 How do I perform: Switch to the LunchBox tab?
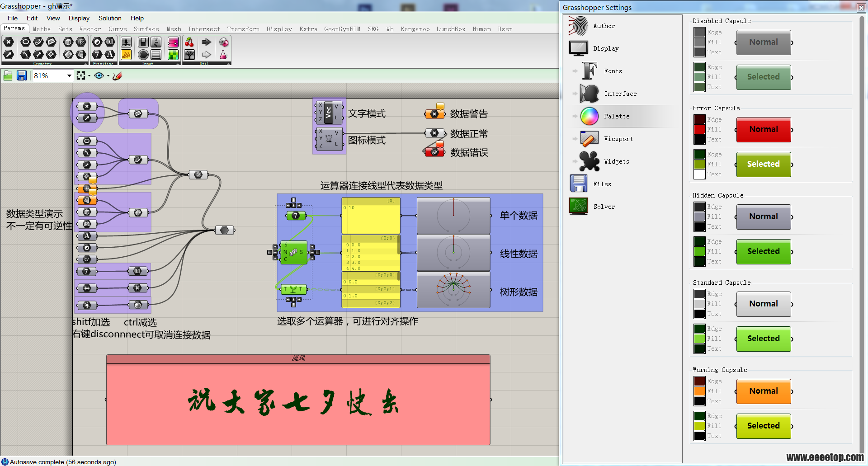[451, 29]
